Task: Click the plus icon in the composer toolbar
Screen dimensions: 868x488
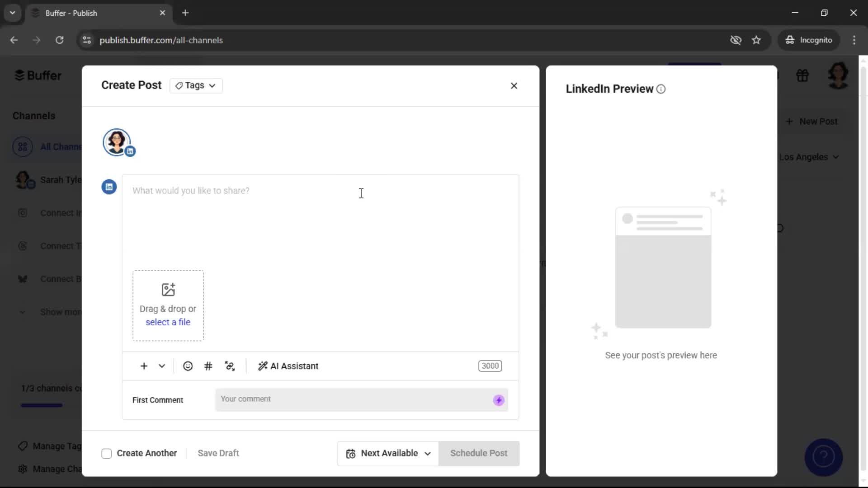Action: [143, 366]
